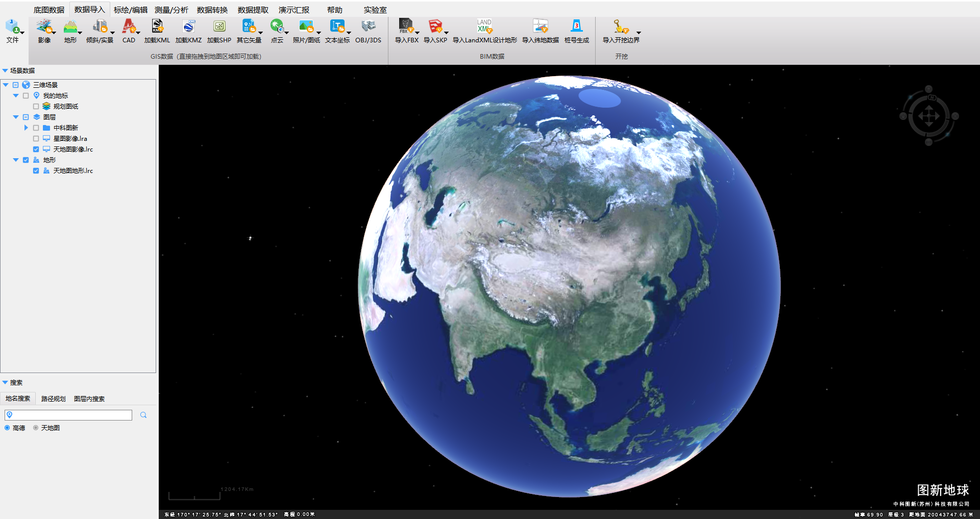Uncheck the 天地图地形.lrc layer
Screen dimensions: 980x519
pyautogui.click(x=36, y=170)
